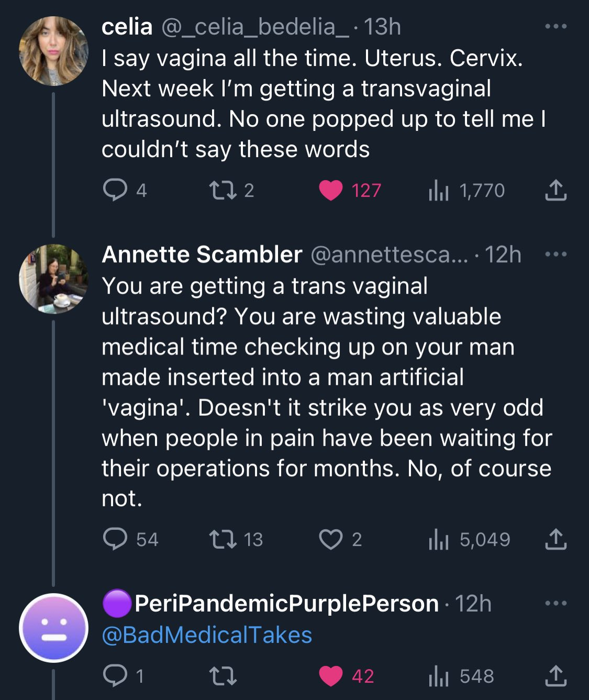Unlike celia's tweet with 127 likes
Image resolution: width=589 pixels, height=700 pixels.
[331, 190]
